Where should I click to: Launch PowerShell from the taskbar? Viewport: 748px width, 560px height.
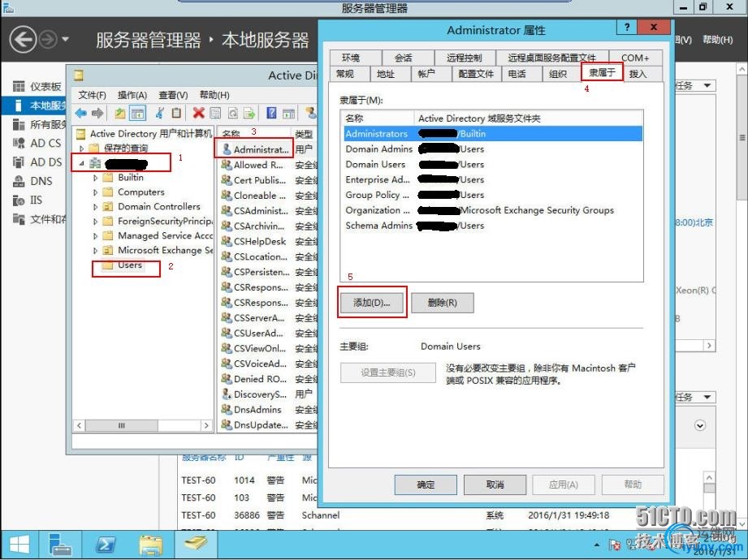(106, 545)
